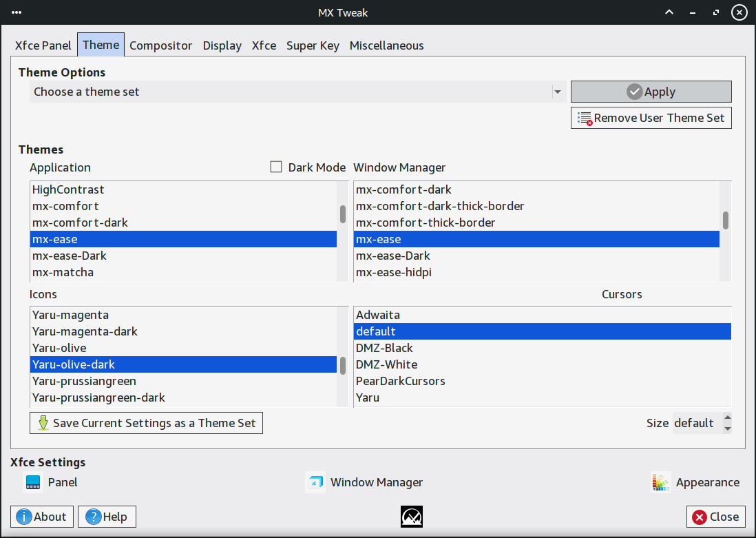Open Xfce Panel settings icon
The height and width of the screenshot is (538, 756).
pos(33,482)
